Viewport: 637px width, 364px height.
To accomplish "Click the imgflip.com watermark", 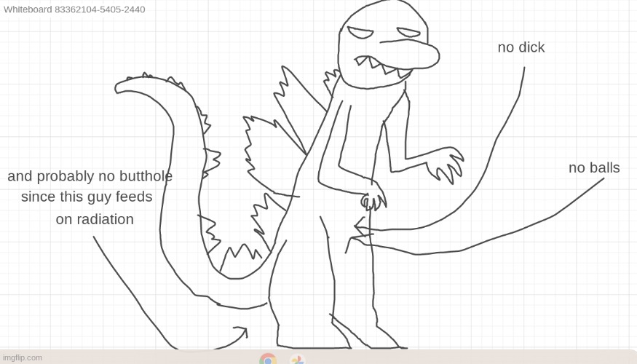I will (23, 357).
